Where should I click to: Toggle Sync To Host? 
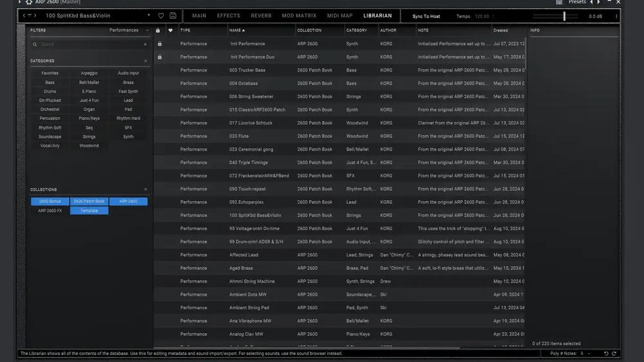(426, 17)
